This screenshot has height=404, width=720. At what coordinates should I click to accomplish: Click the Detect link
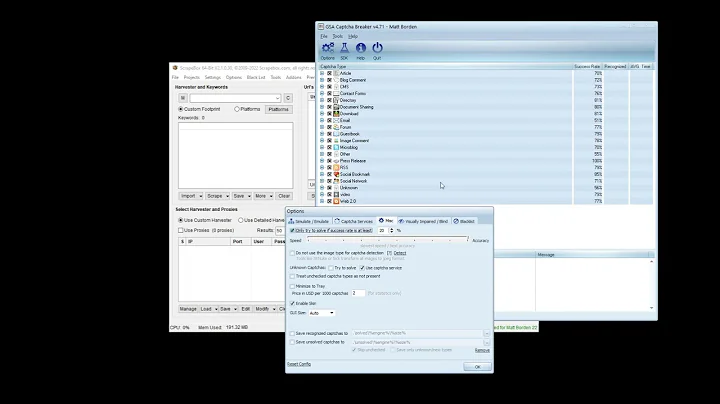400,253
